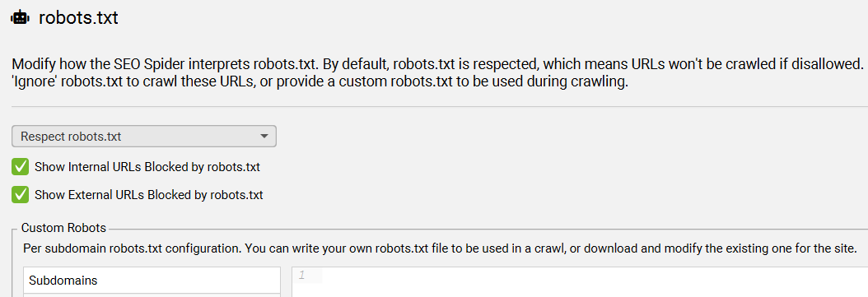868x297 pixels.
Task: Click the Show Internal URLs Blocked label
Action: tap(147, 167)
